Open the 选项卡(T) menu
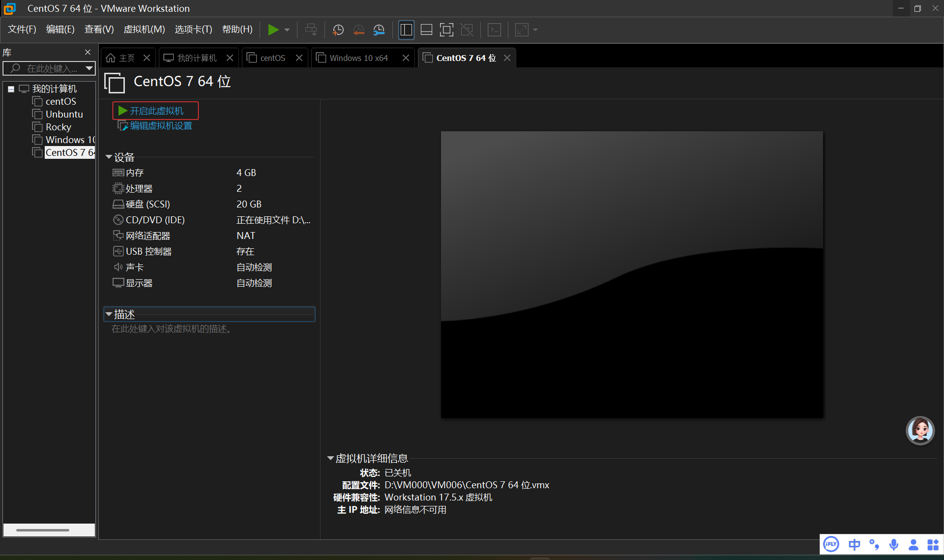944x560 pixels. click(x=193, y=29)
